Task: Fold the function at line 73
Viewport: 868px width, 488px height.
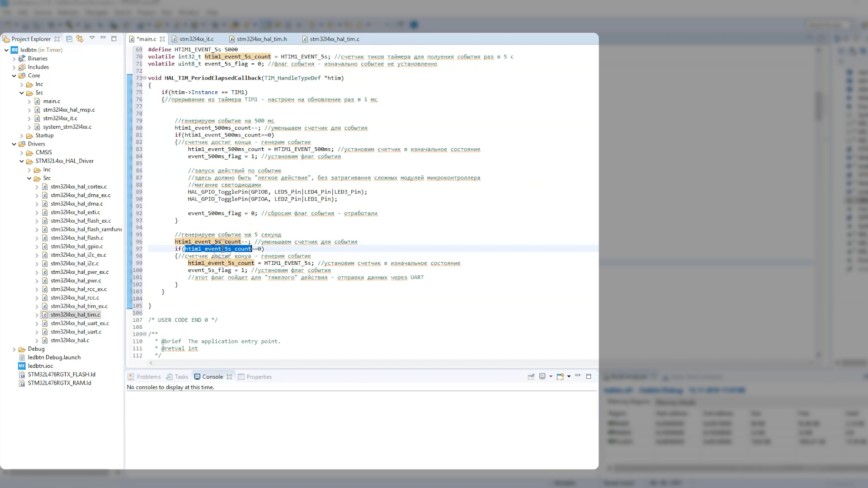Action: tap(145, 78)
